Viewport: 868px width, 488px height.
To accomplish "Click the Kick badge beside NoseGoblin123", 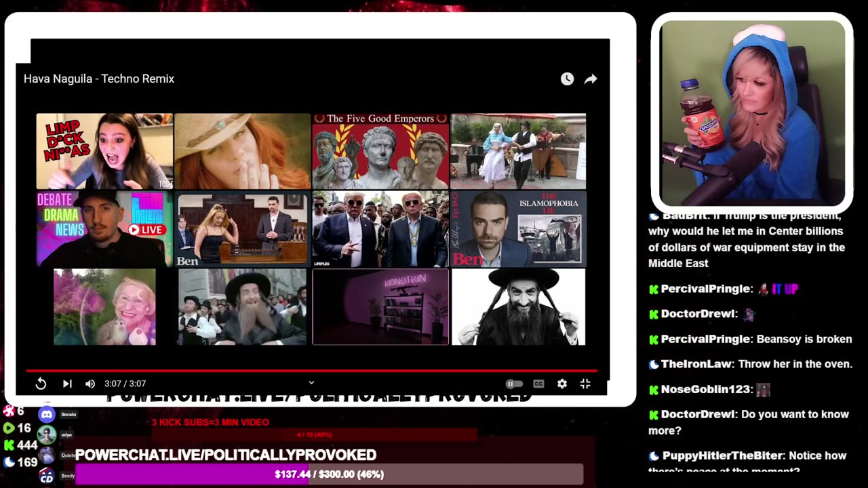I will [654, 390].
